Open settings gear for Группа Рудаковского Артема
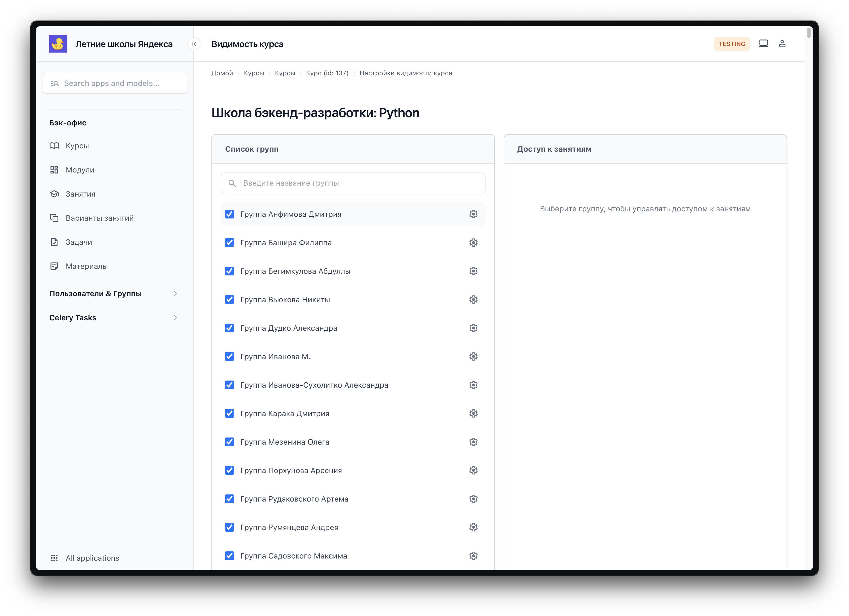The height and width of the screenshot is (616, 849). click(474, 499)
